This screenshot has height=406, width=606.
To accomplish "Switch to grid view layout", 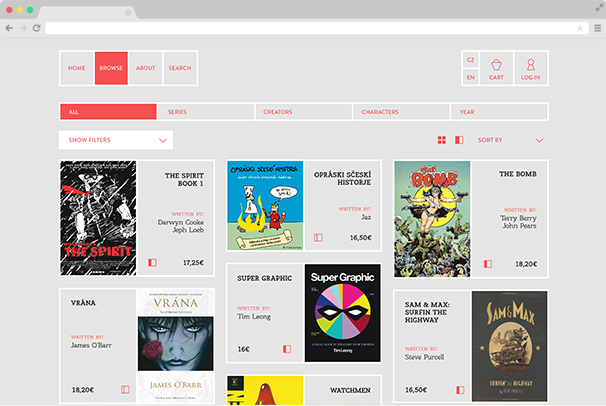I will [442, 140].
